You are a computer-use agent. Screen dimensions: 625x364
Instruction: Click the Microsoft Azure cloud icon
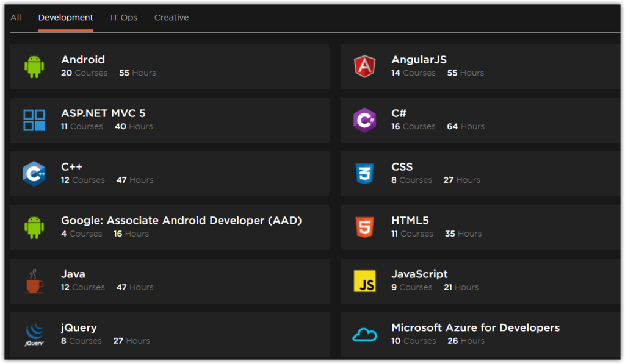click(x=364, y=335)
